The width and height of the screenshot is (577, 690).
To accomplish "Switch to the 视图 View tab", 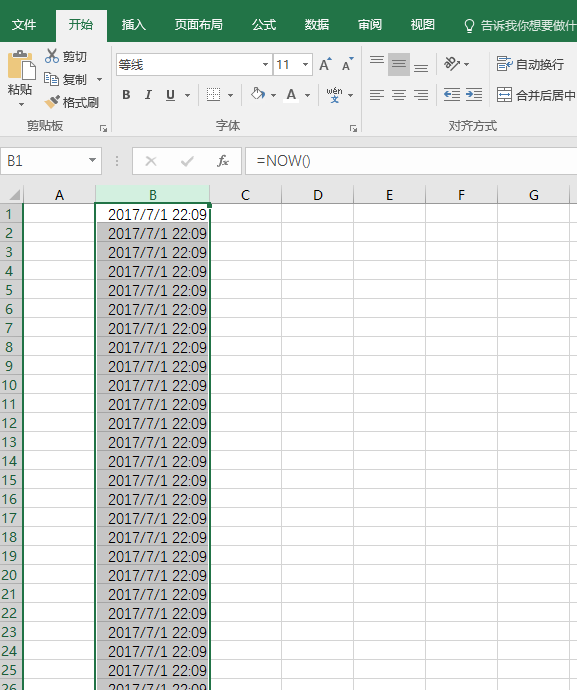I will pyautogui.click(x=423, y=25).
